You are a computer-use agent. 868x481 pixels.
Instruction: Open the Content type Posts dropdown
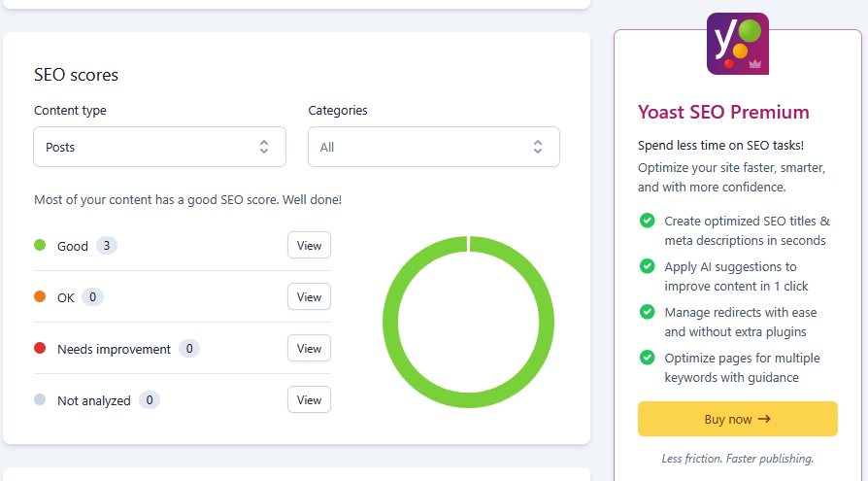pyautogui.click(x=159, y=147)
